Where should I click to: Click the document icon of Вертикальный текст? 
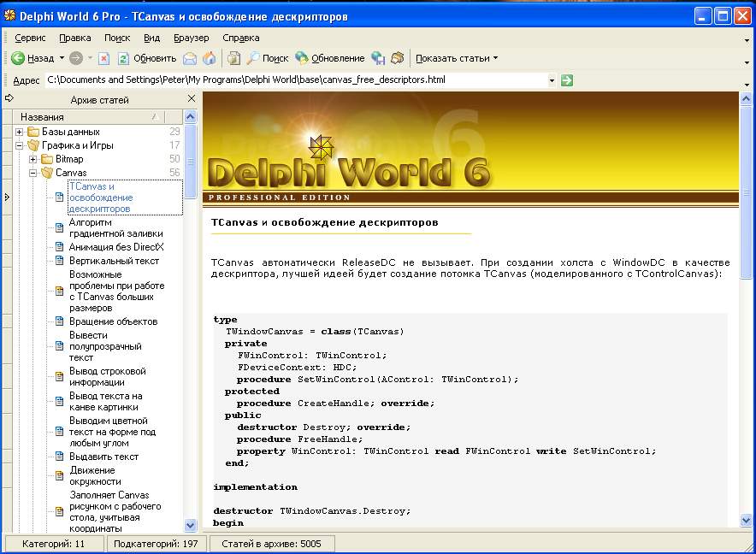59,261
